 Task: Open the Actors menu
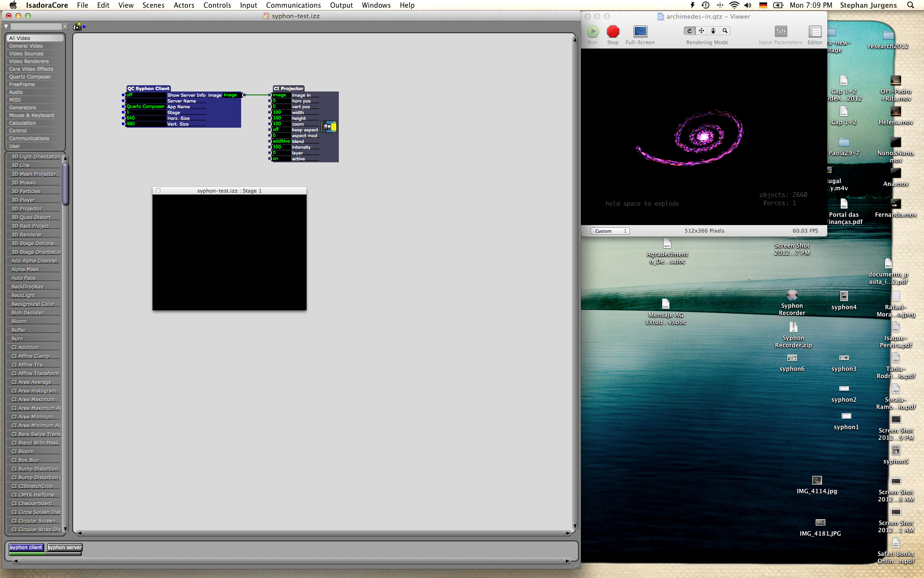click(x=184, y=5)
